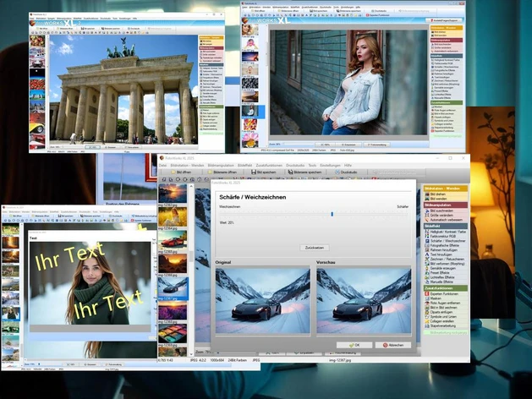Click Zurücksetzen in the Schärfe dialog
This screenshot has height=399, width=532.
[x=315, y=248]
